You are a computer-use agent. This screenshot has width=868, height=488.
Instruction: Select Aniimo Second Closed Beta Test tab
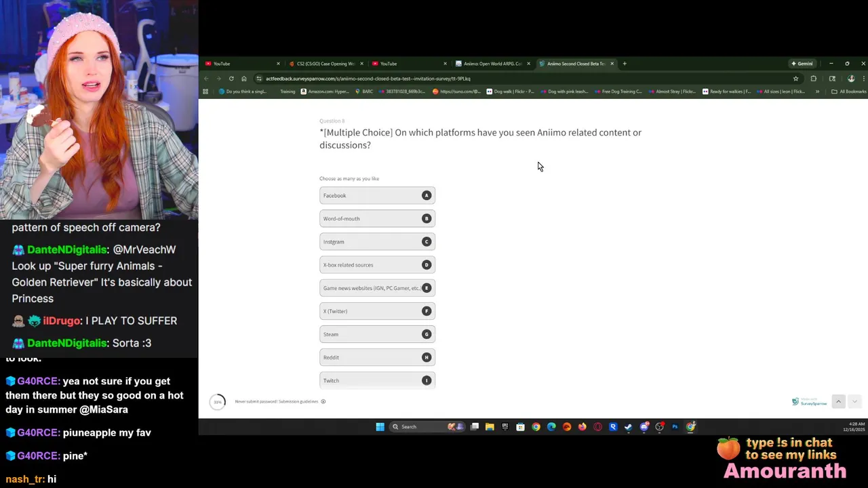coord(576,64)
